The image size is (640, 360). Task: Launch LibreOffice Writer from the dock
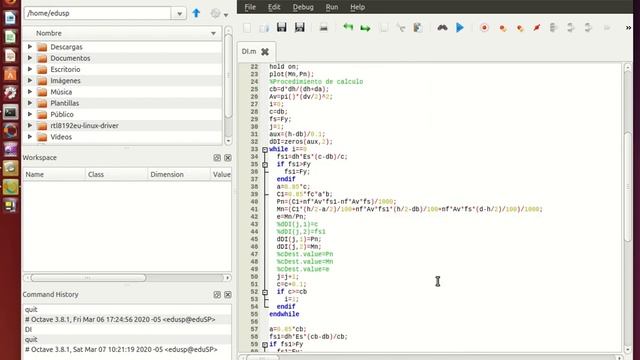10,18
